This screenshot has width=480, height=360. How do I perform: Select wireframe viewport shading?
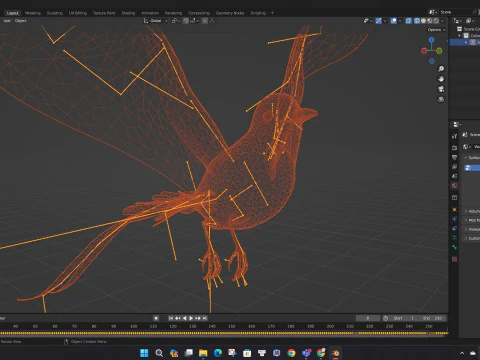417,21
